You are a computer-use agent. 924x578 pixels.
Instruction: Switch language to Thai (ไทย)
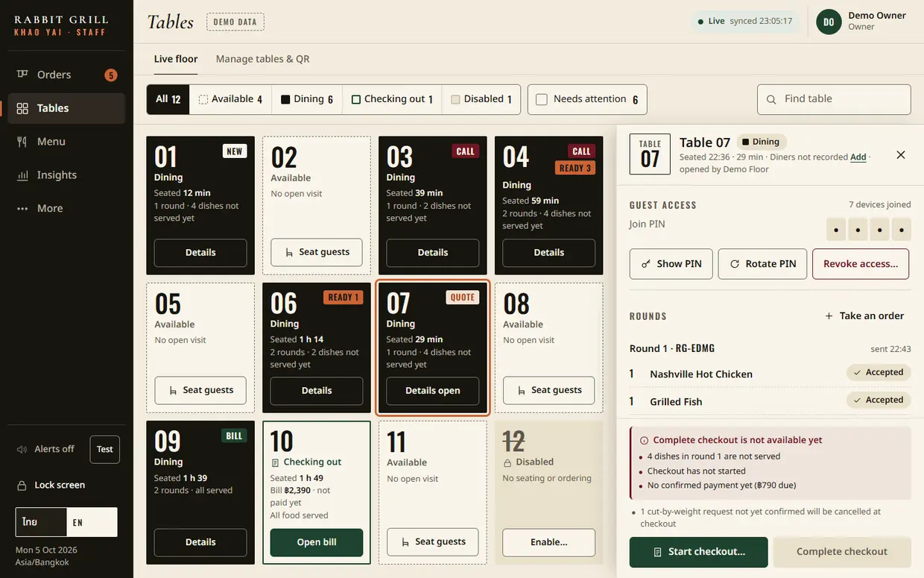tap(41, 523)
